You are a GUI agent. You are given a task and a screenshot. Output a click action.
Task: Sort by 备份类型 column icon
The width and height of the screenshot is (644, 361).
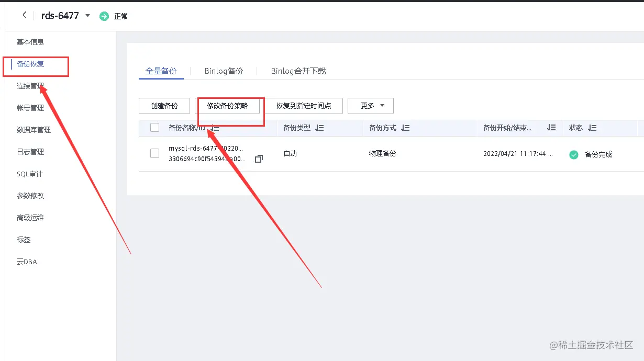click(x=320, y=128)
